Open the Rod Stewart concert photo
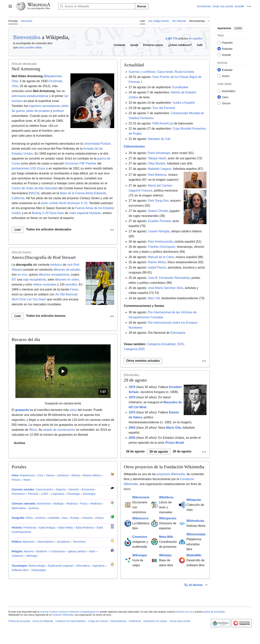The image size is (260, 644). pyautogui.click(x=100, y=283)
